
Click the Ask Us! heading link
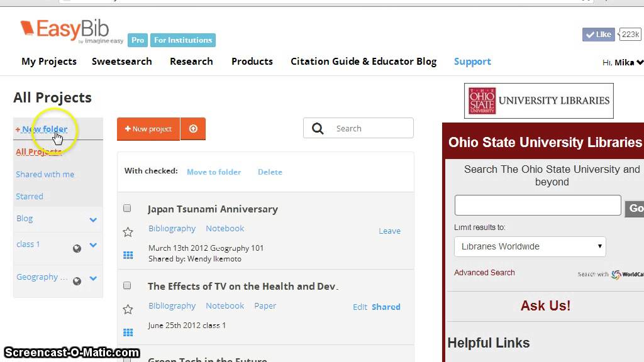(545, 306)
